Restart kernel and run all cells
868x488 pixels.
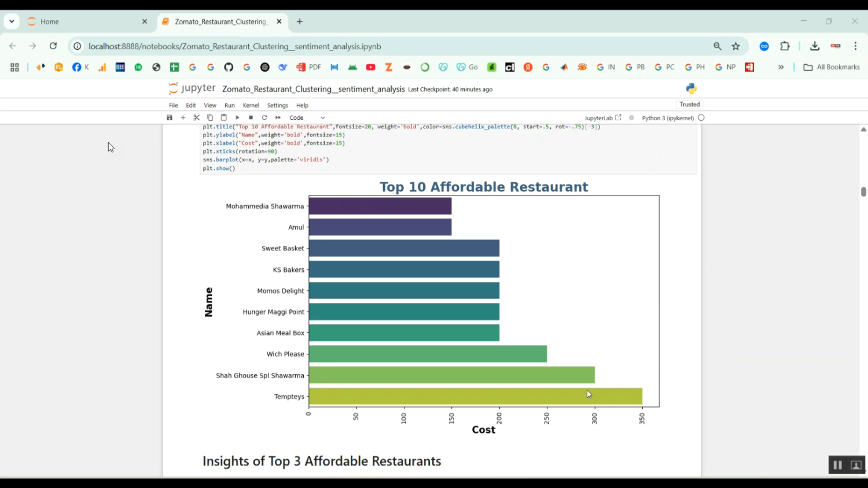pyautogui.click(x=278, y=117)
